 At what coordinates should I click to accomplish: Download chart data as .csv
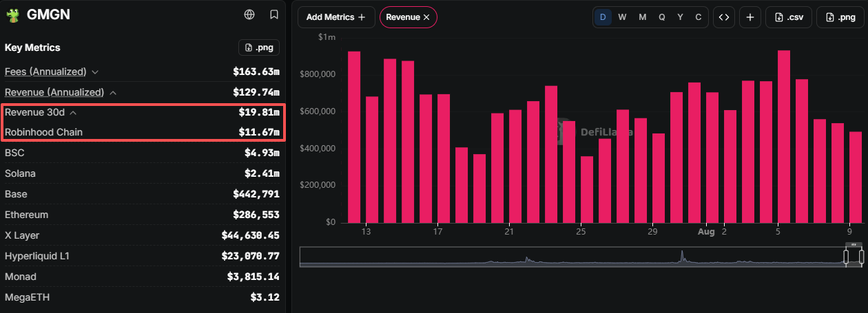(789, 17)
